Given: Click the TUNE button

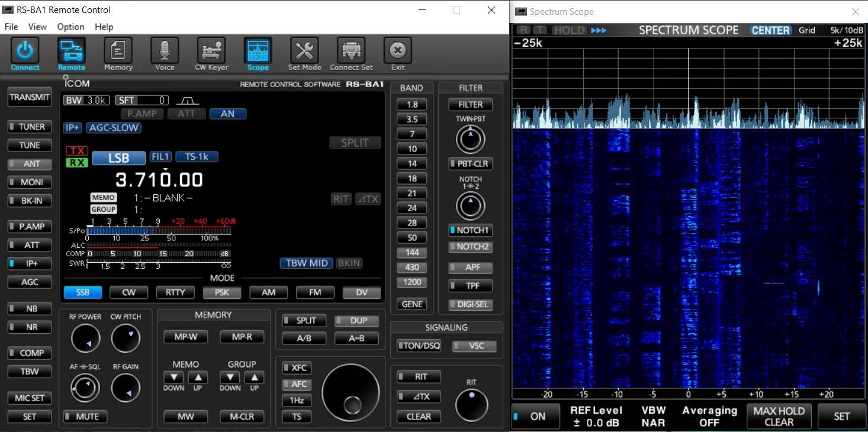Looking at the screenshot, I should [30, 145].
